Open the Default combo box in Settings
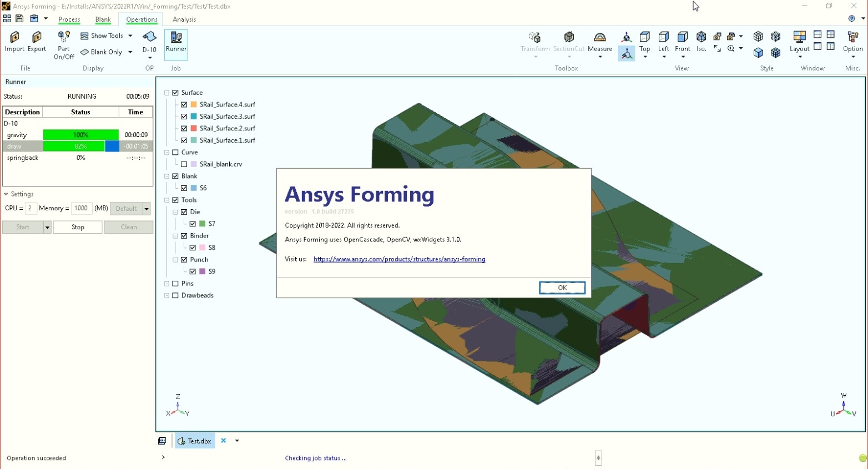Screen dimensions: 868x469 (x=130, y=209)
